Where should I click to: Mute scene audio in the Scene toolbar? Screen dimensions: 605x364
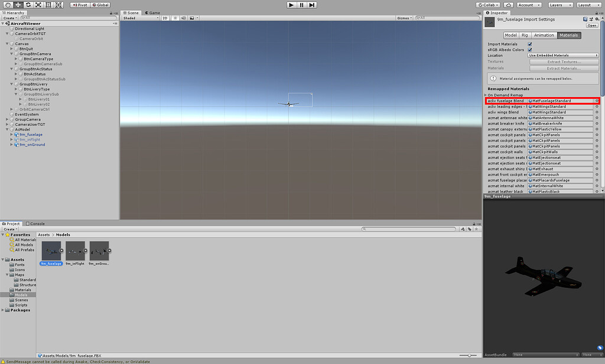pos(183,18)
